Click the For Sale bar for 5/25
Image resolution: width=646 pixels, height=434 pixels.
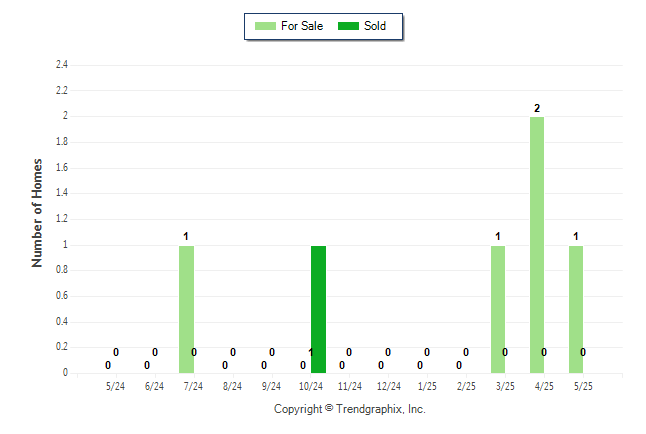(x=576, y=310)
